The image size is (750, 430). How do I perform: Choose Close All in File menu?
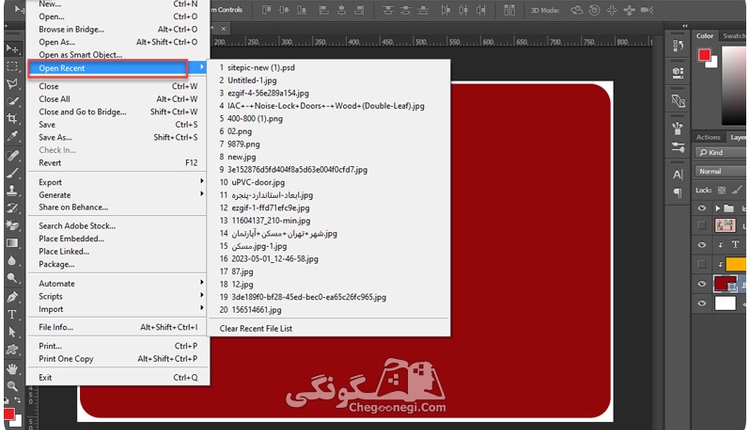pos(118,99)
